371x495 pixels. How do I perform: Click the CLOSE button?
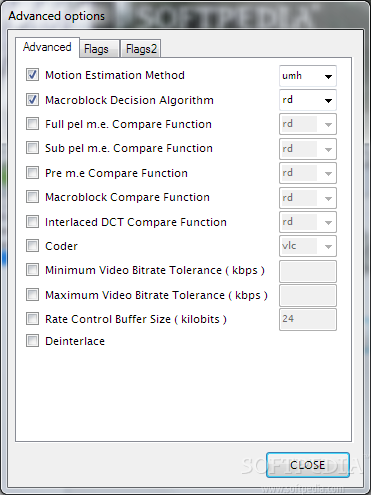[308, 465]
